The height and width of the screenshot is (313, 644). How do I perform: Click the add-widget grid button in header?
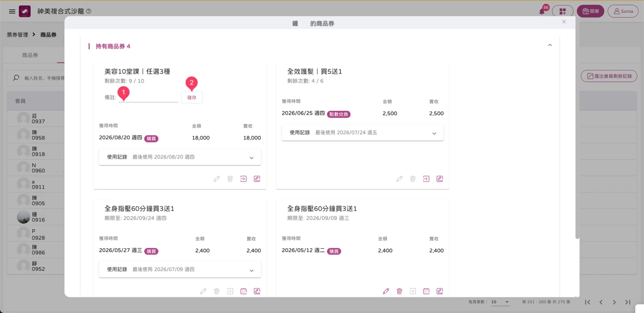coord(562,11)
